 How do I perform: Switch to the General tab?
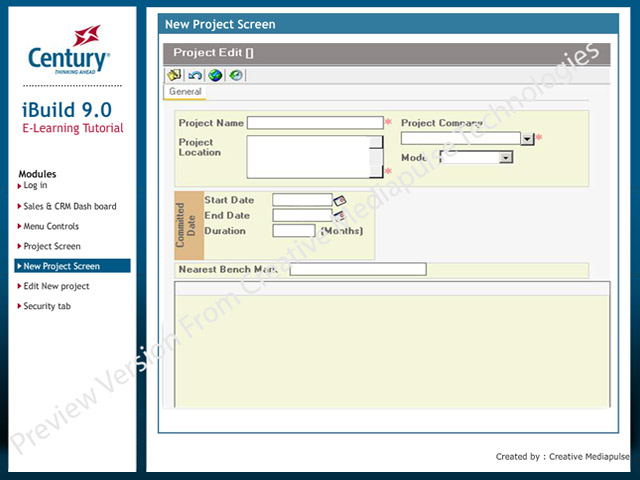tap(185, 92)
